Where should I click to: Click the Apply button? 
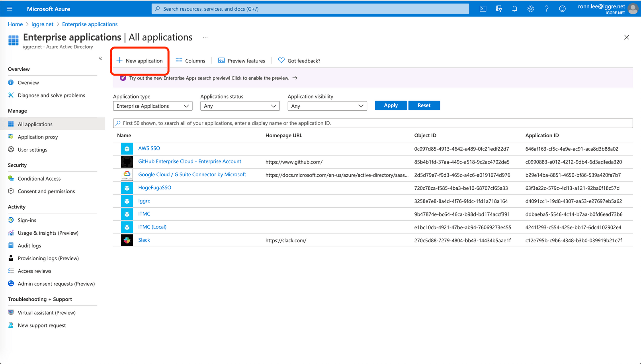point(391,105)
